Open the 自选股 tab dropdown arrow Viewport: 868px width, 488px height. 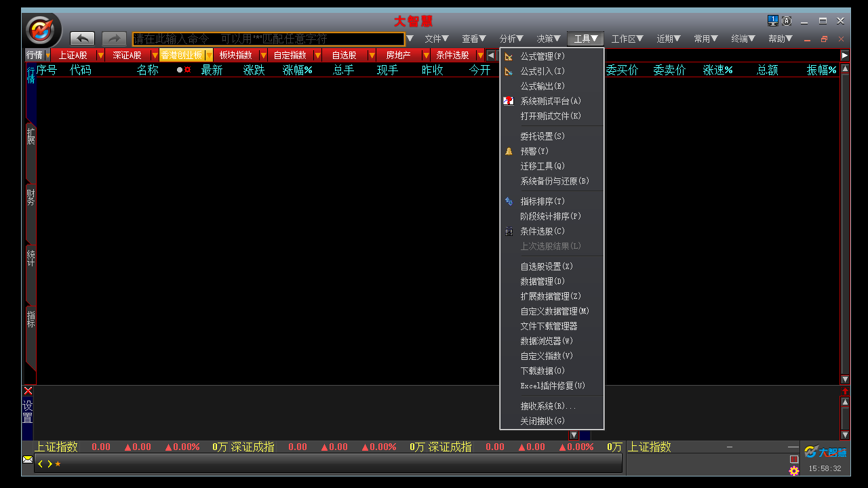pos(372,55)
